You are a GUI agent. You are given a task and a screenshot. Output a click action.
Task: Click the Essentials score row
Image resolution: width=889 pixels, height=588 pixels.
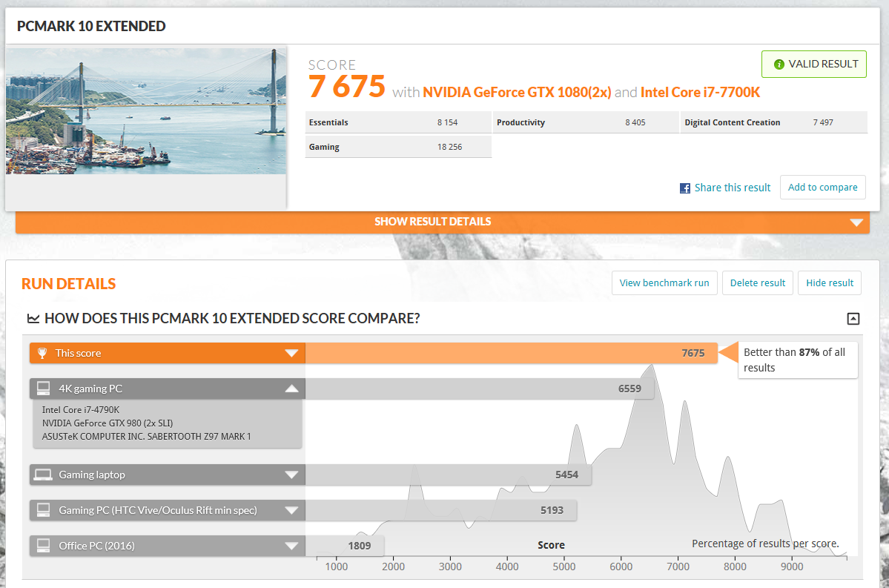(x=398, y=122)
